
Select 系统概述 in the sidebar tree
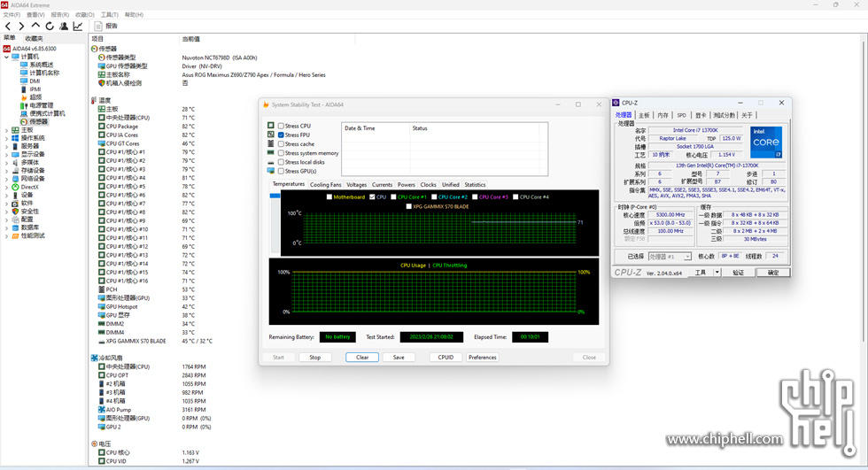click(x=41, y=65)
